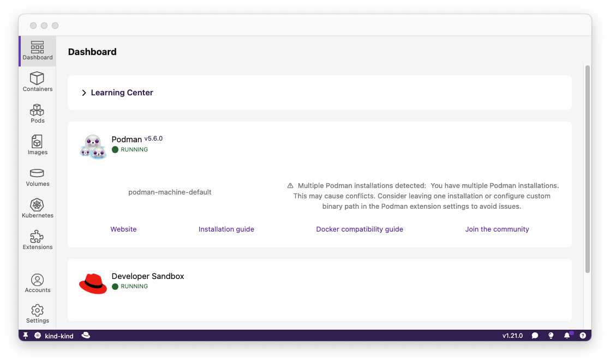Select the kind-kind Kubernetes context

(x=55, y=336)
